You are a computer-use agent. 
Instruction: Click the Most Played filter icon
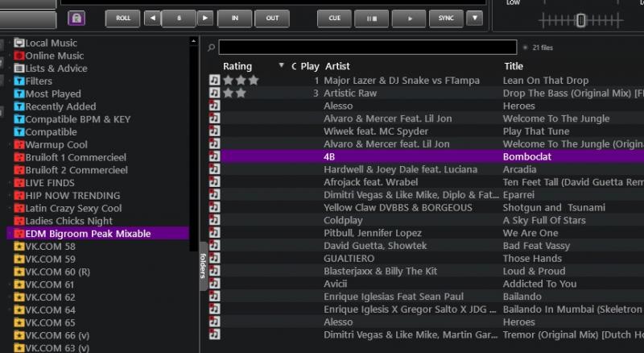point(19,93)
